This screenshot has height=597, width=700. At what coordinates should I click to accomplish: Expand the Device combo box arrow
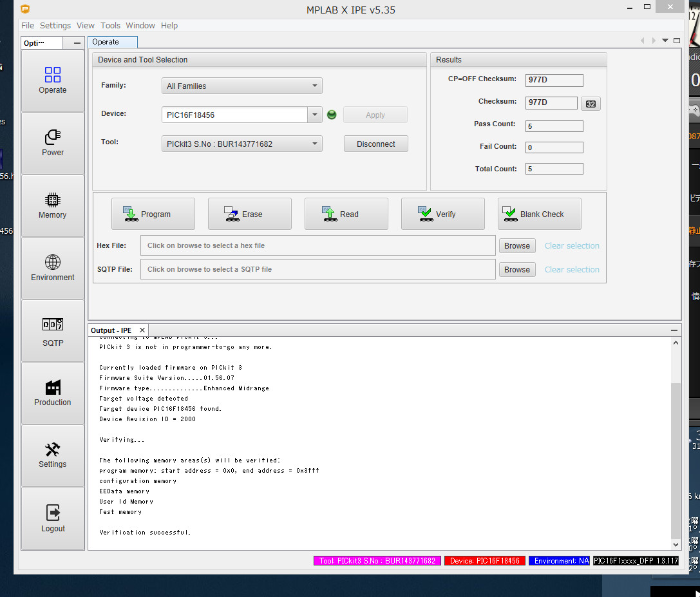[315, 115]
